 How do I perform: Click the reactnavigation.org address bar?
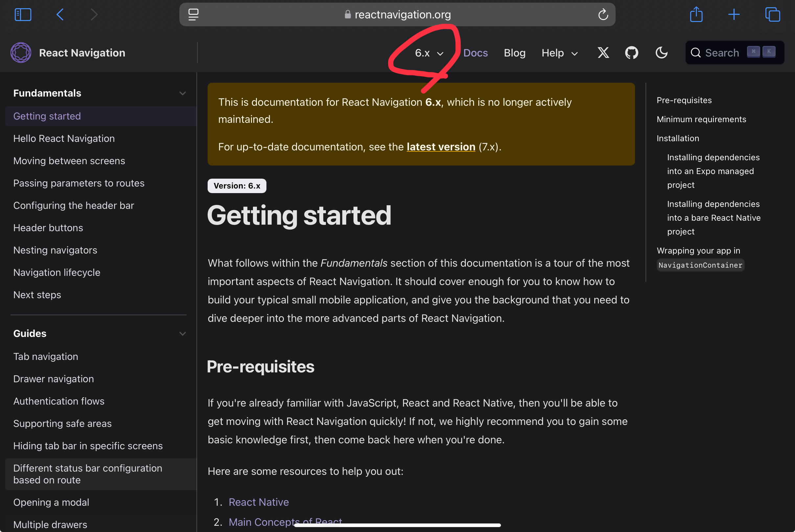(x=397, y=14)
